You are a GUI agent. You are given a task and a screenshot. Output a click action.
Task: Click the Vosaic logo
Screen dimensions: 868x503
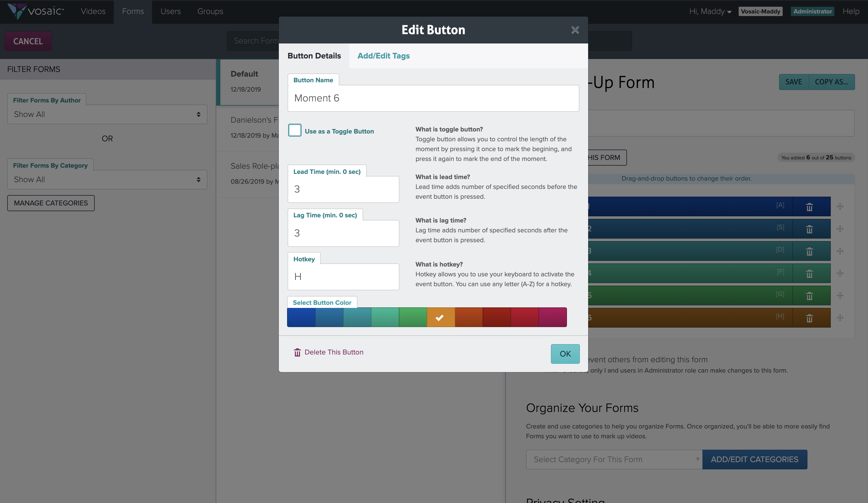(35, 11)
